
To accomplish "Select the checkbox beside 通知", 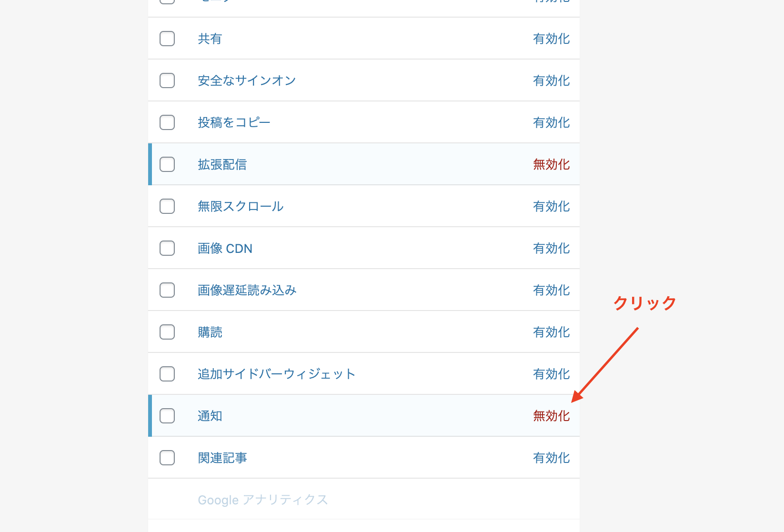I will tap(167, 416).
